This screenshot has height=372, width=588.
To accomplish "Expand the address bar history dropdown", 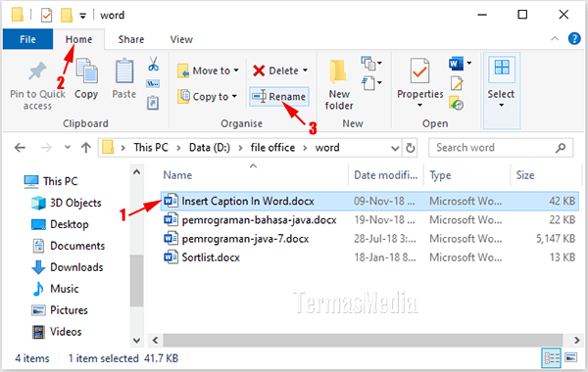I will pos(395,148).
